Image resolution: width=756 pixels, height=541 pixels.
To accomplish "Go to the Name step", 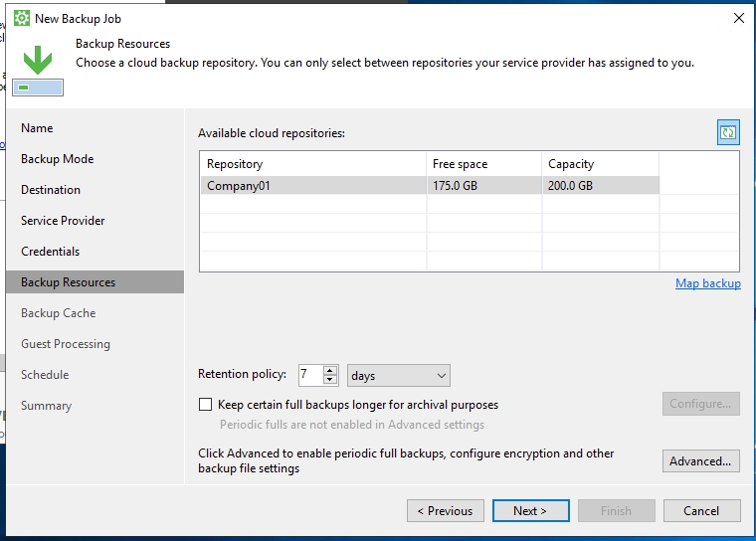I will (37, 128).
